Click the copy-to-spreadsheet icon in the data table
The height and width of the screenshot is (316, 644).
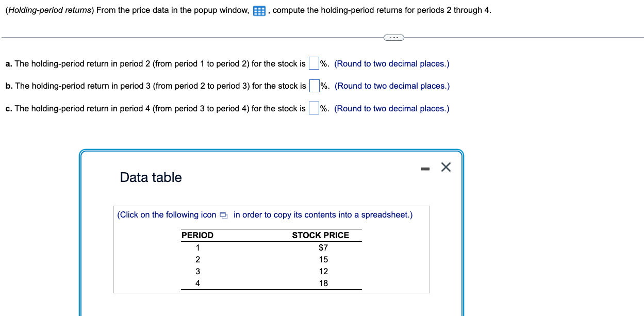(x=224, y=215)
